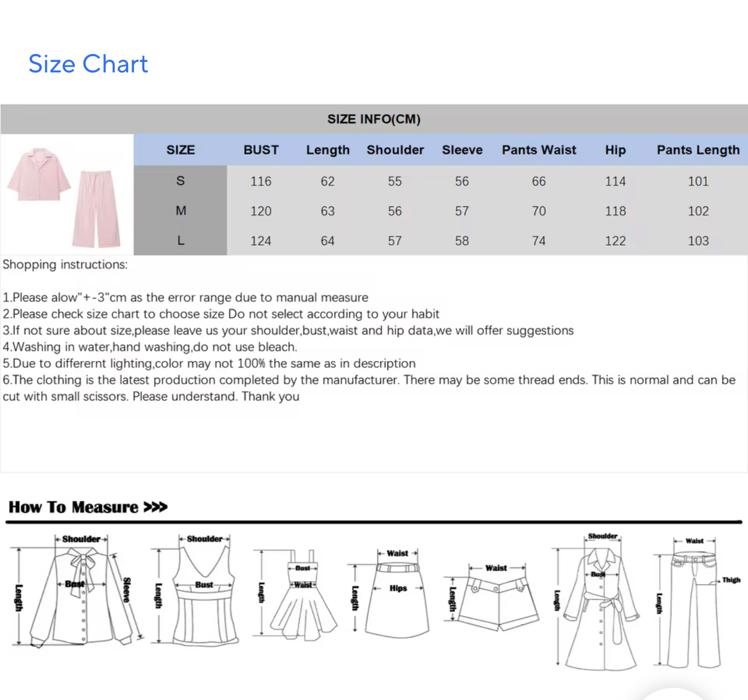Click the Shopping instructions label
Screen dimensions: 748x700
pyautogui.click(x=65, y=265)
